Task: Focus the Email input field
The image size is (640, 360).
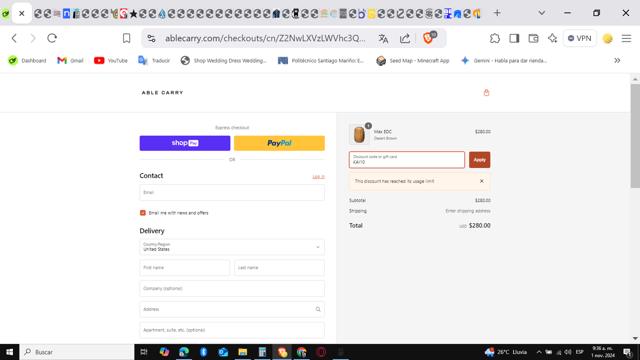Action: [x=232, y=193]
